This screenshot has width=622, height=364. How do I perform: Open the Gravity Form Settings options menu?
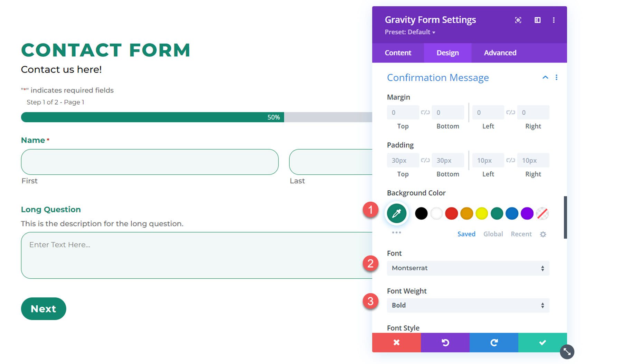554,20
